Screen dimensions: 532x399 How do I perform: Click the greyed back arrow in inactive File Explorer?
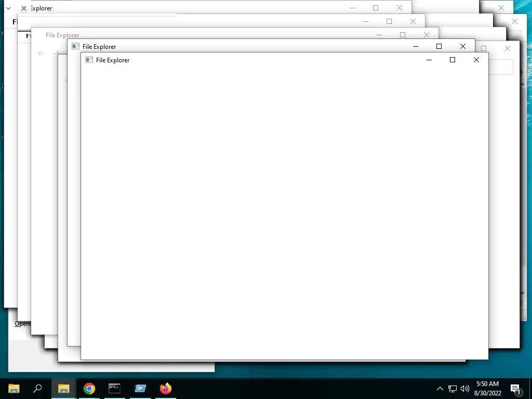point(41,54)
